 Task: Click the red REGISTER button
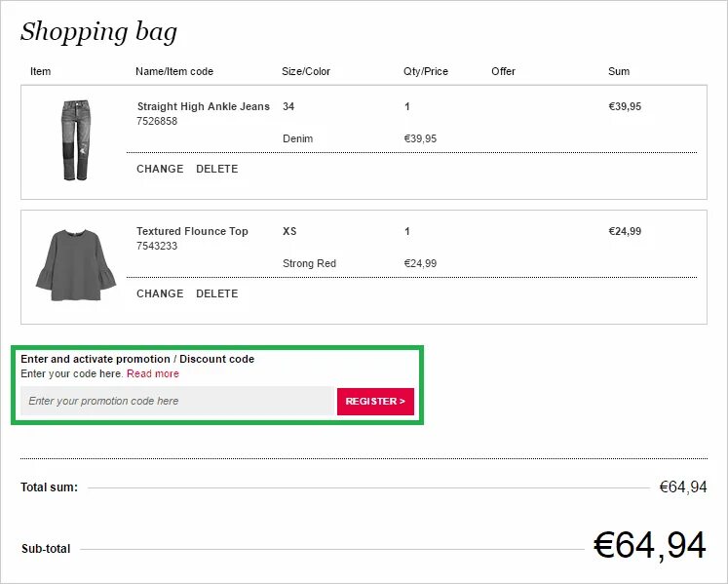click(x=375, y=401)
